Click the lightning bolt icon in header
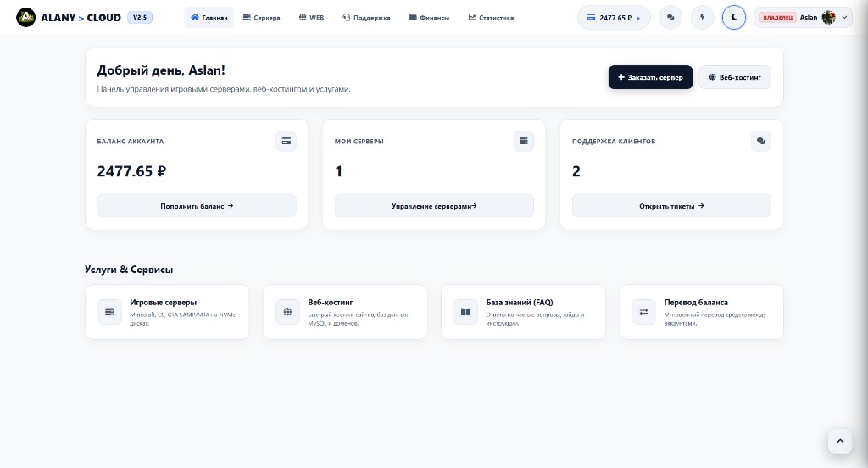This screenshot has width=868, height=468. coord(702,18)
